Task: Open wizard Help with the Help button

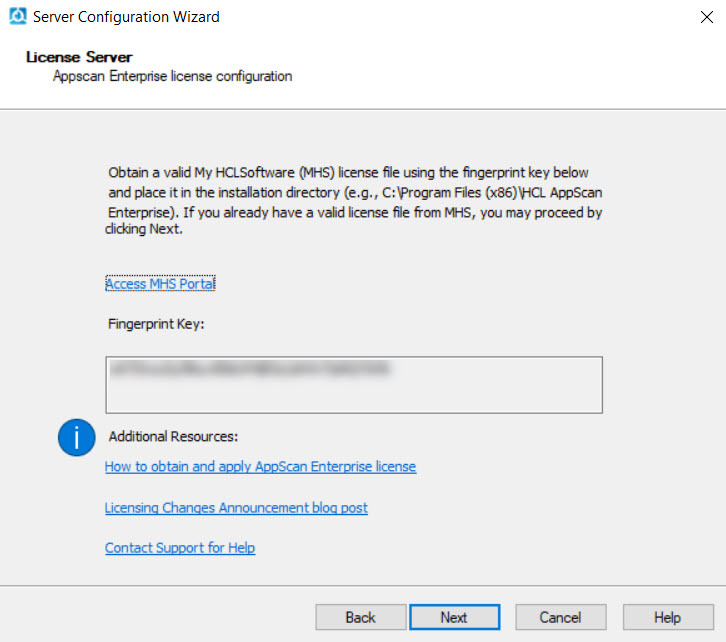Action: click(x=668, y=617)
